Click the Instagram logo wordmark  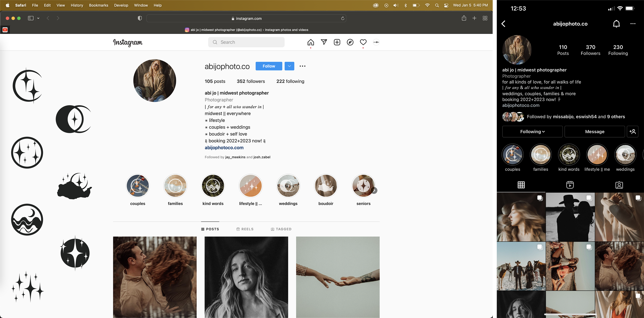tap(128, 43)
